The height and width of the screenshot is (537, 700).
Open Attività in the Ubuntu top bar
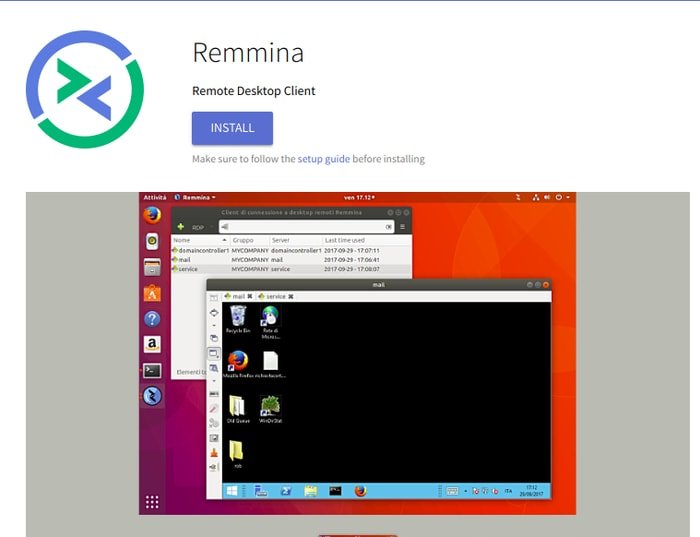point(154,197)
